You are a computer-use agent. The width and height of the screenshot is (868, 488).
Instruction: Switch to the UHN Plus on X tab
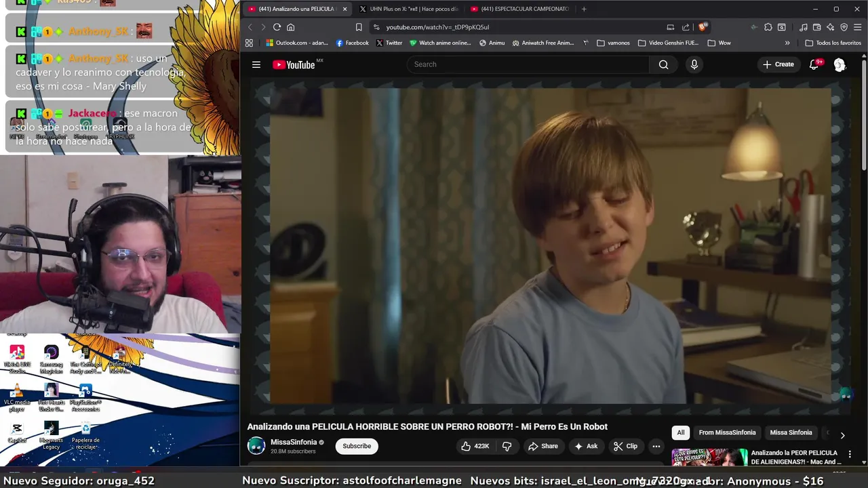coord(409,9)
